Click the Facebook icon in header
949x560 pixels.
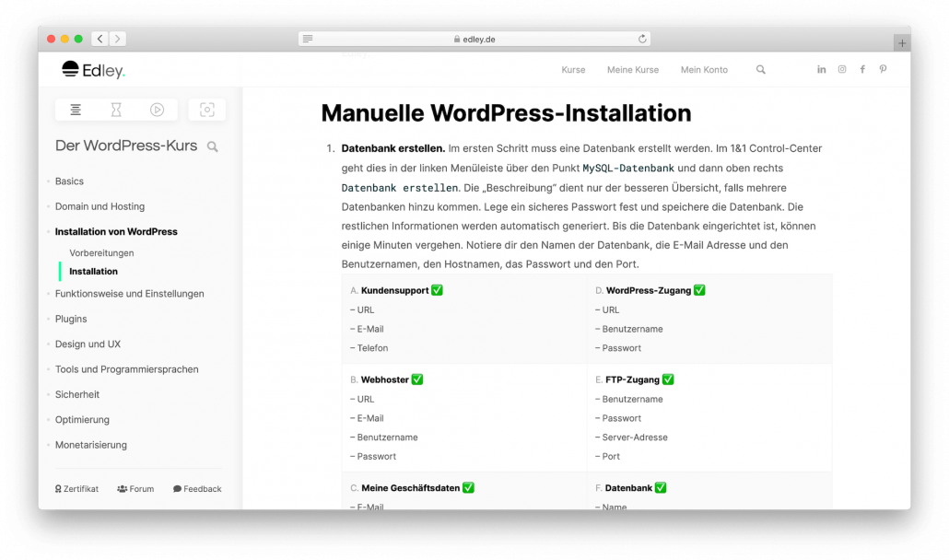(x=862, y=68)
